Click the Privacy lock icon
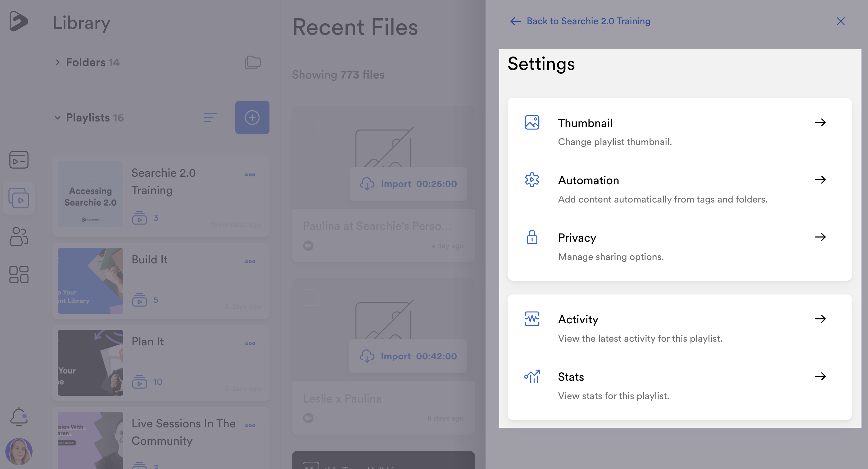The image size is (868, 469). (x=532, y=237)
